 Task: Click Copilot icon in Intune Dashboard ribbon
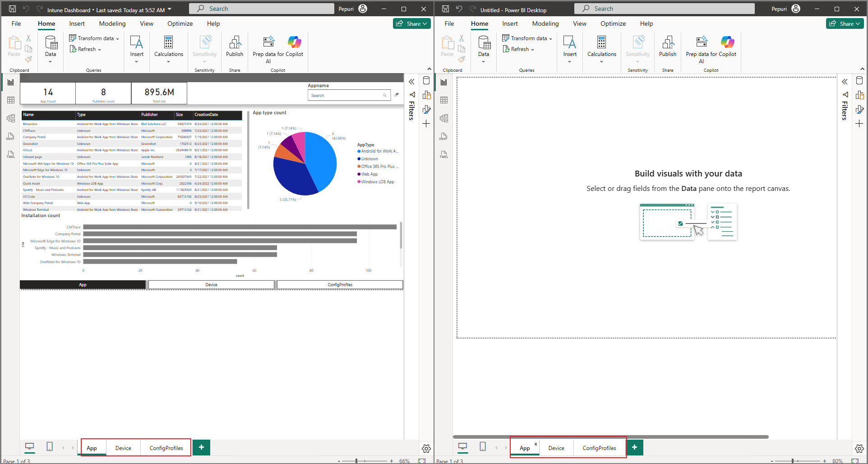coord(295,42)
